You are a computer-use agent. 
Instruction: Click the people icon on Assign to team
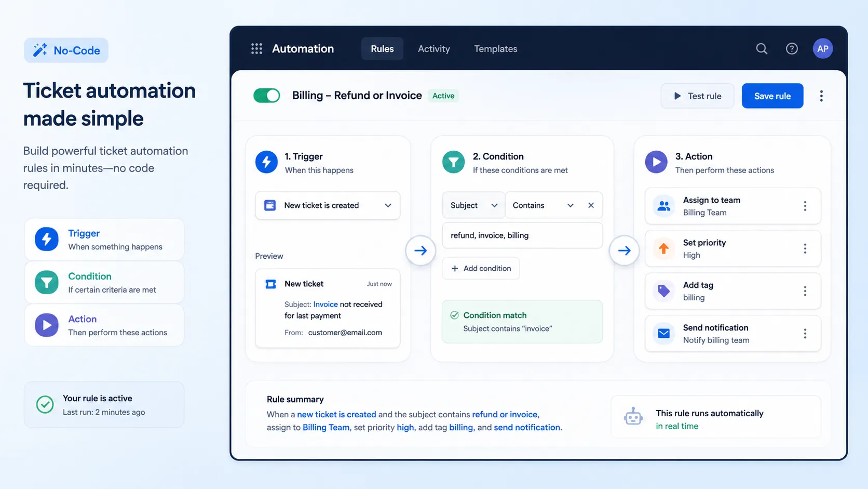[664, 206]
